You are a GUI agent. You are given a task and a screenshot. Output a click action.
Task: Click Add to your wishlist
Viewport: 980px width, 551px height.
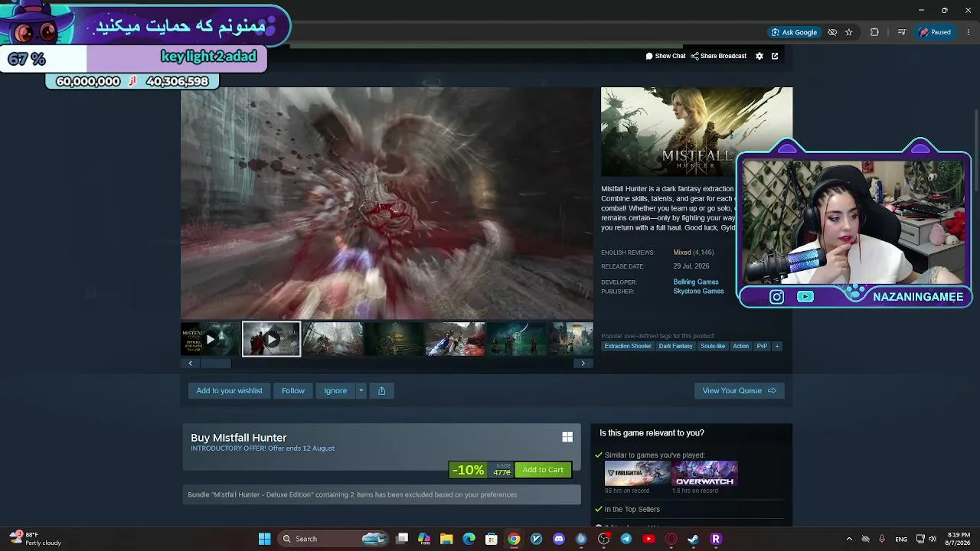tap(229, 391)
